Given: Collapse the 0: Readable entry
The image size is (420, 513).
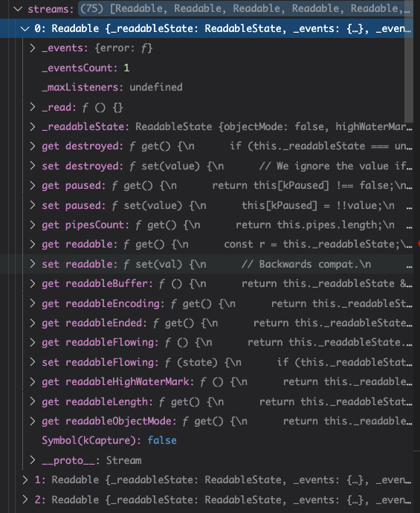Looking at the screenshot, I should pos(25,29).
